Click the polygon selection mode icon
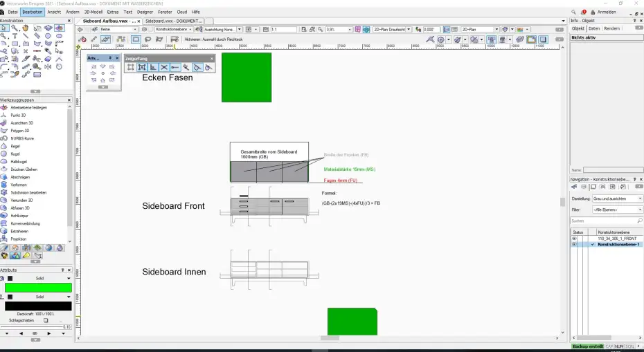The image size is (644, 352). (x=159, y=39)
